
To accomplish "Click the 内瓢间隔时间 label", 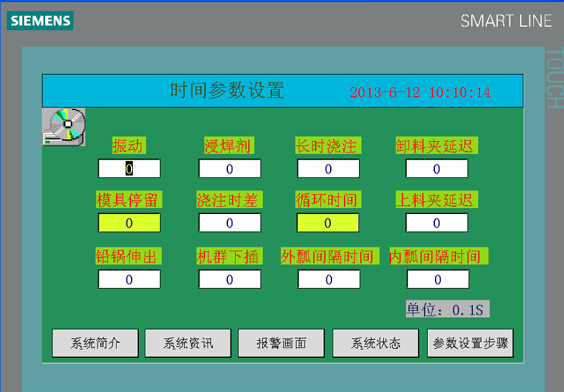I will pos(439,256).
